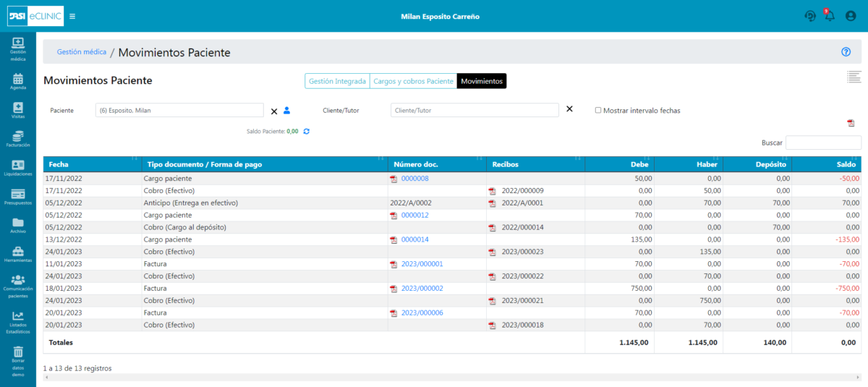Image resolution: width=868 pixels, height=387 pixels.
Task: Open the lines menu icon above the table
Action: 854,77
